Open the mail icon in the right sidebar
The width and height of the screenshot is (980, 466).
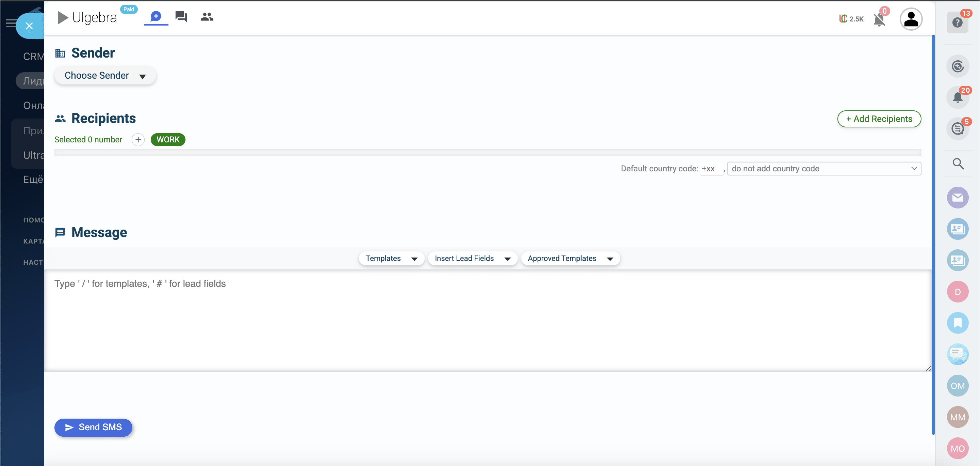[x=958, y=198]
